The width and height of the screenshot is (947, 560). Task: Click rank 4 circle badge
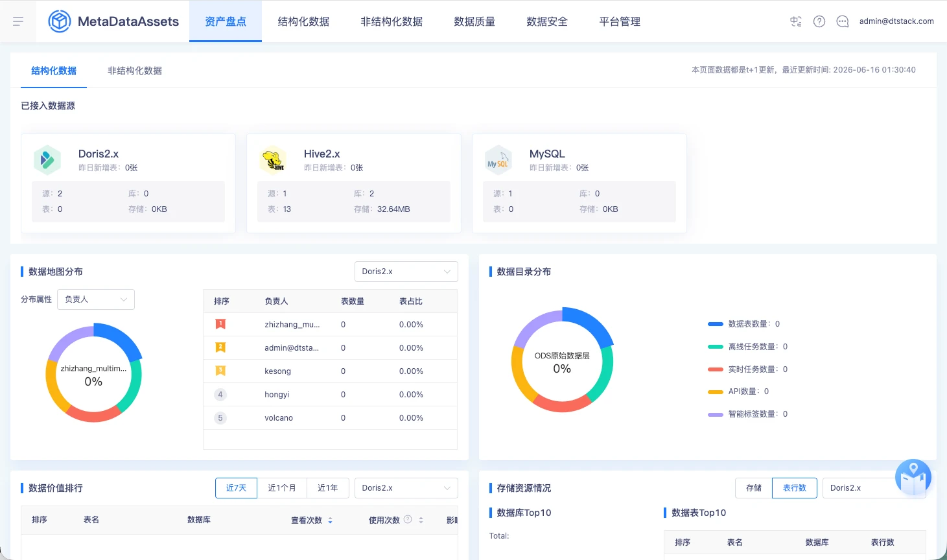[220, 394]
